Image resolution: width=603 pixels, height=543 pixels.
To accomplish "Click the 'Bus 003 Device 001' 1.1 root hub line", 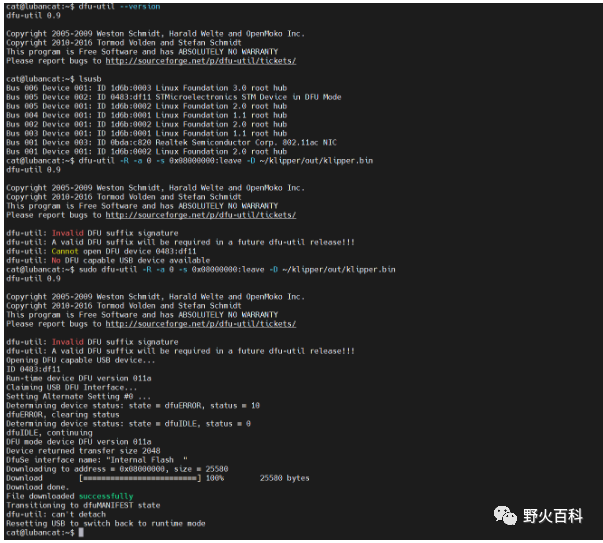I will 147,133.
